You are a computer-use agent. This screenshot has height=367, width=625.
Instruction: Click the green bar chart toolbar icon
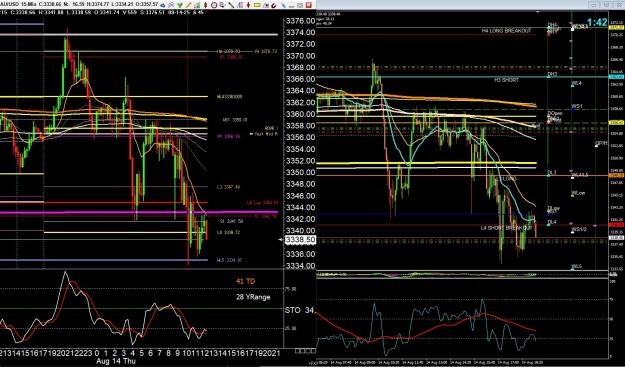click(x=197, y=5)
